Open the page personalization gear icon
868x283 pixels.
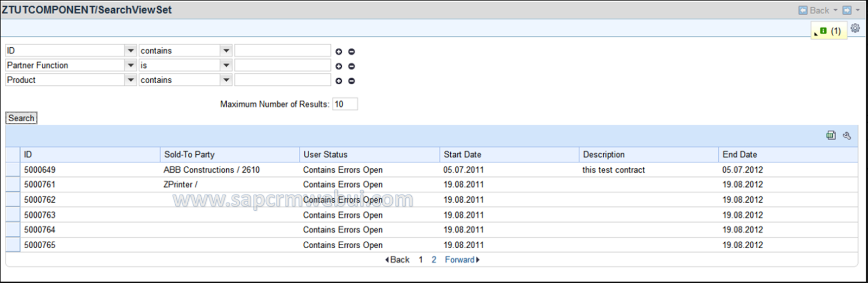[856, 28]
